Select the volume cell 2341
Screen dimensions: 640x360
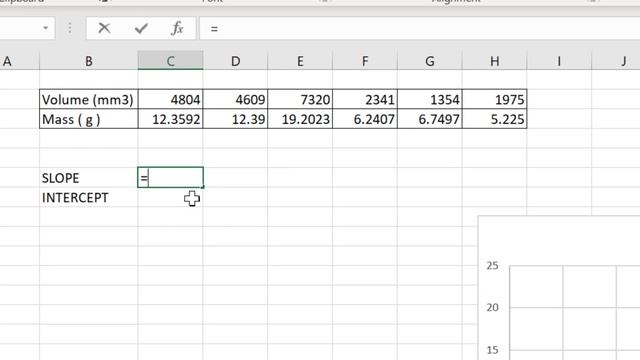pos(365,99)
